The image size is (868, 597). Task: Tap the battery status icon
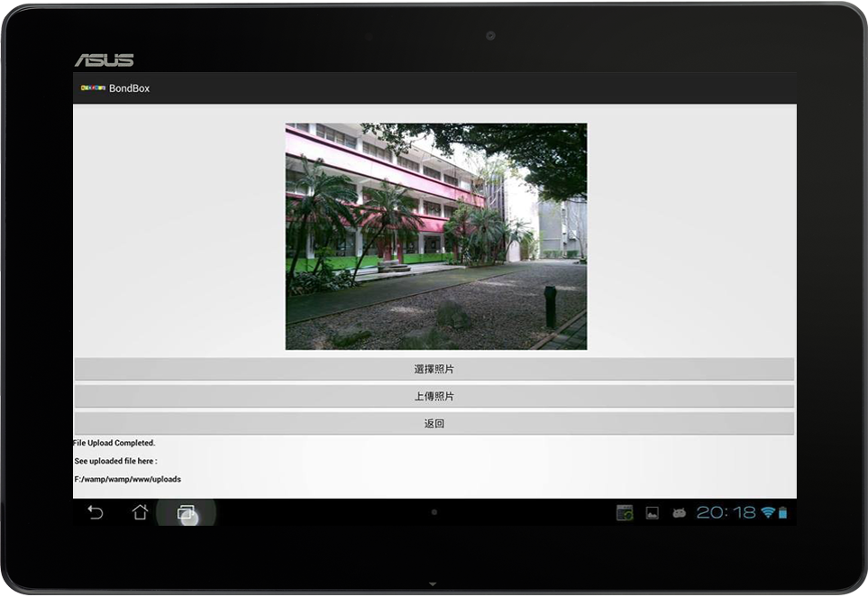pos(782,512)
